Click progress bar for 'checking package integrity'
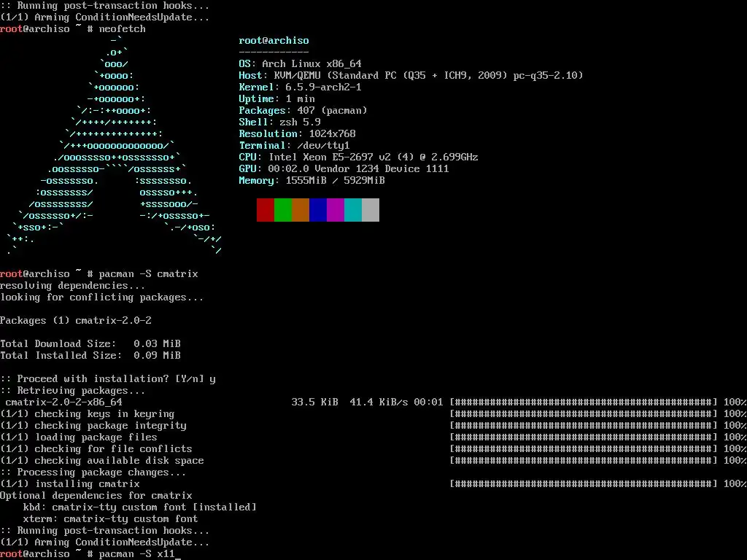The height and width of the screenshot is (560, 747). pos(584,426)
